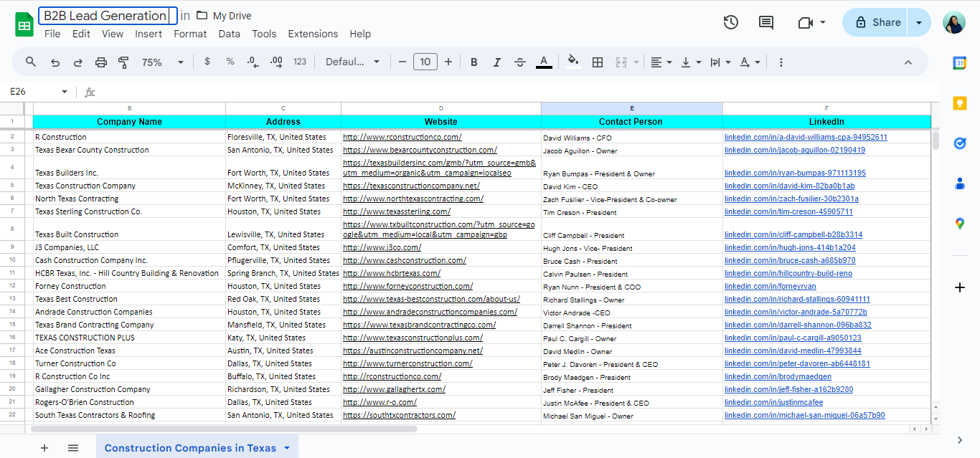Open Google Tasks side panel
The height and width of the screenshot is (458, 980).
[960, 143]
